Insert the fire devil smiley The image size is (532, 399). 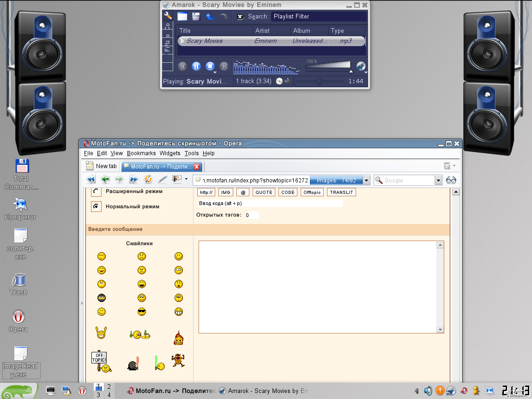178,338
